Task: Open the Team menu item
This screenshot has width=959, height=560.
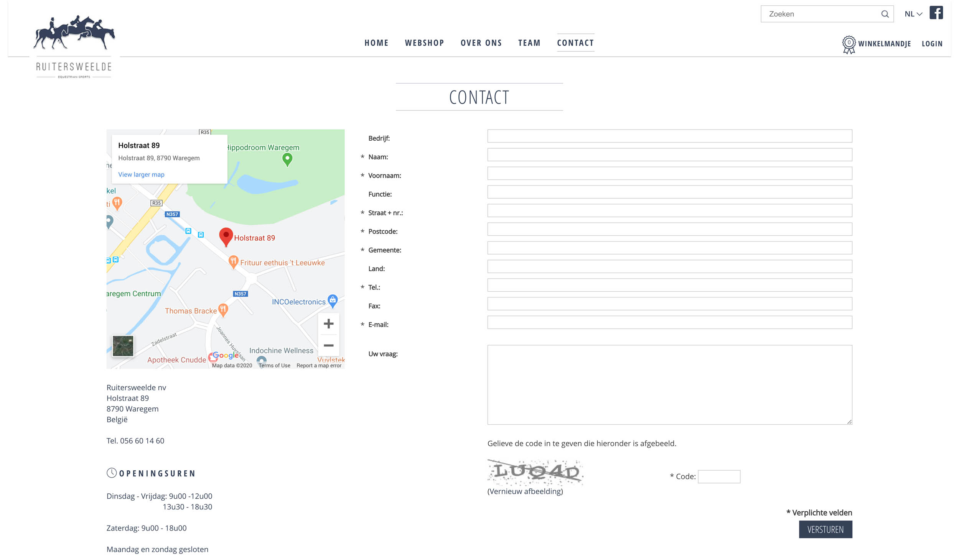Action: click(x=529, y=43)
